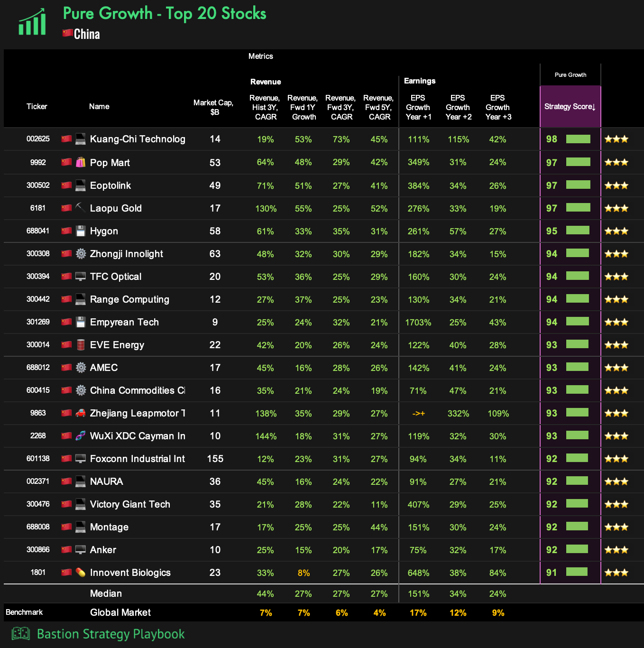Click the monitor icon beside Foxconn Industrial
The width and height of the screenshot is (644, 648).
pos(81,458)
